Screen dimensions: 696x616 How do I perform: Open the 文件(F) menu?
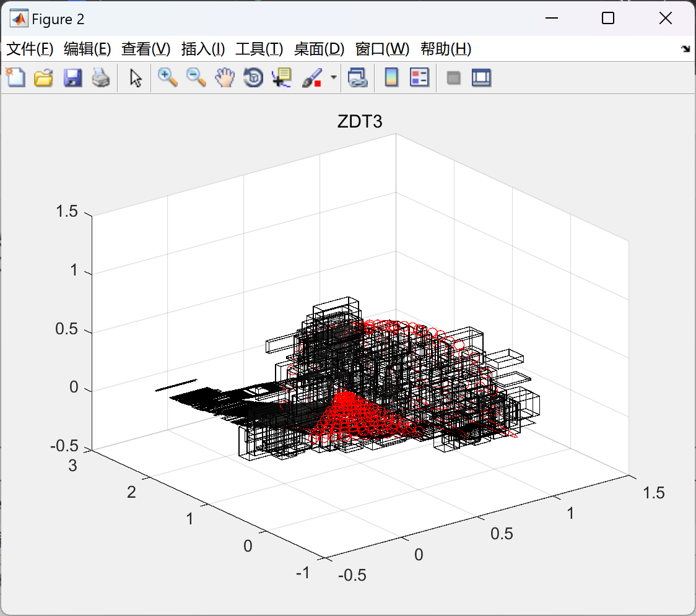coord(30,49)
